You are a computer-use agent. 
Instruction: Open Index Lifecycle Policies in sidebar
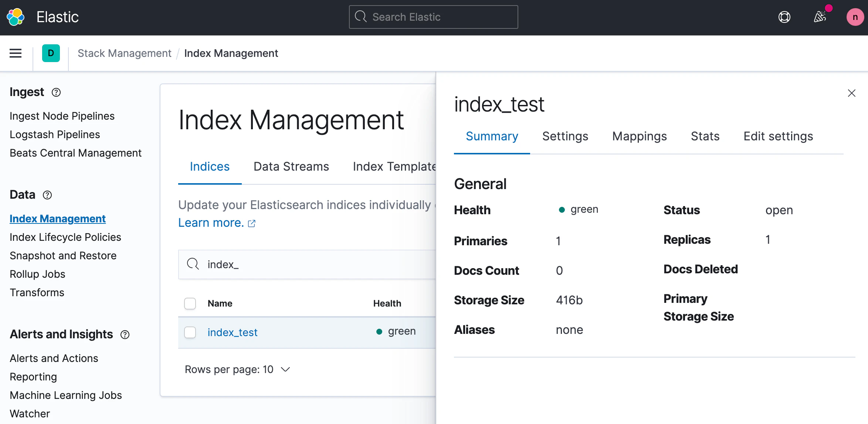(x=65, y=237)
